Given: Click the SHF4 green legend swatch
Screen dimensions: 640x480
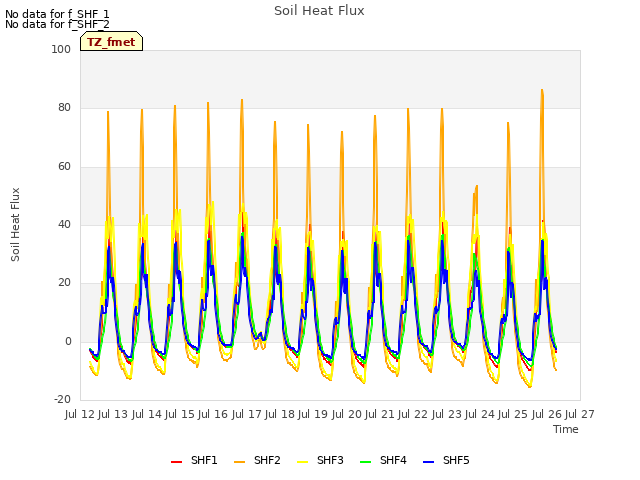Looking at the screenshot, I should (366, 462).
